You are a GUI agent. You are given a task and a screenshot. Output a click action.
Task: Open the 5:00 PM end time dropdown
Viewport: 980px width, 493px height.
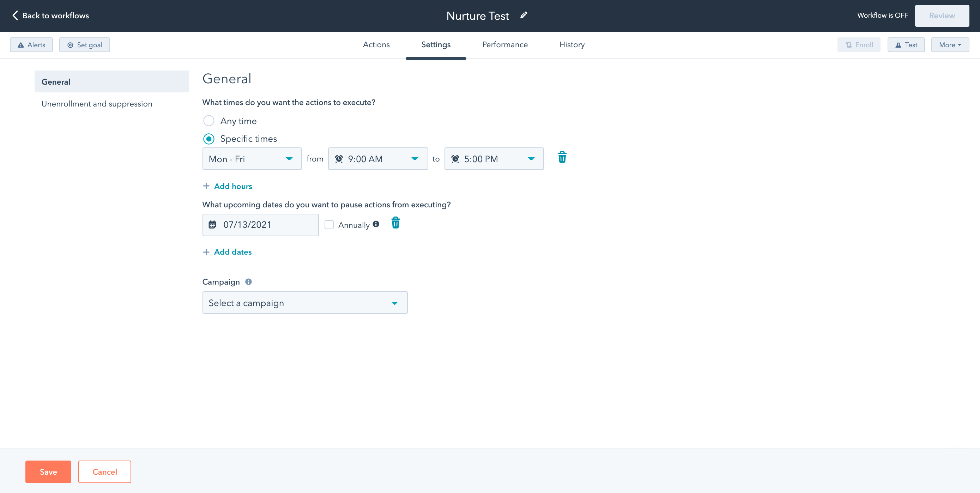click(x=494, y=159)
